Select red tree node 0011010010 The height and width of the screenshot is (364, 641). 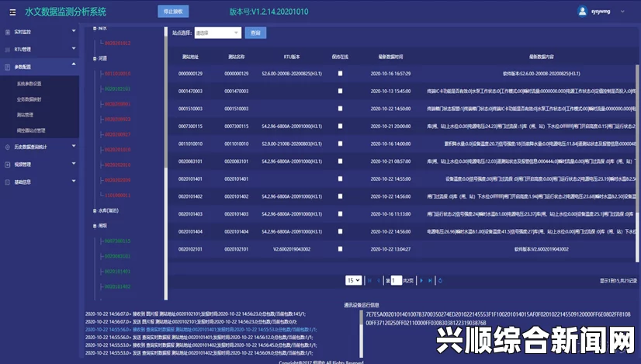(x=118, y=74)
